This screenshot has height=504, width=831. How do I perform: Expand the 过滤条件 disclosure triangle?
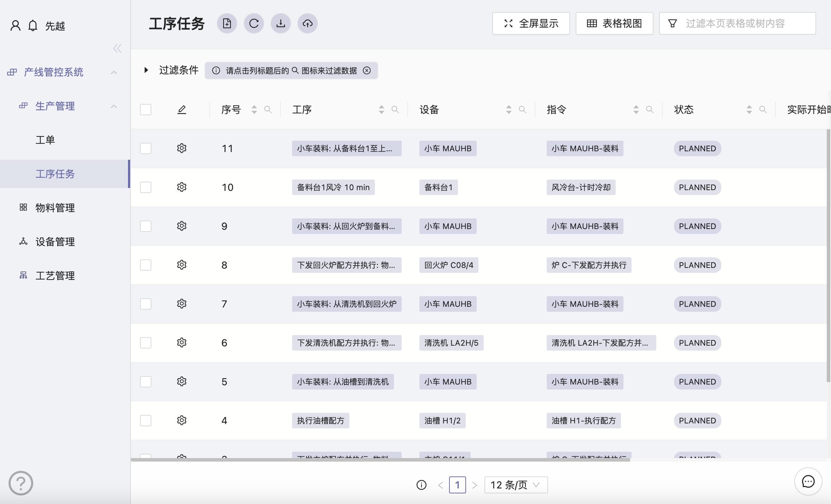146,70
